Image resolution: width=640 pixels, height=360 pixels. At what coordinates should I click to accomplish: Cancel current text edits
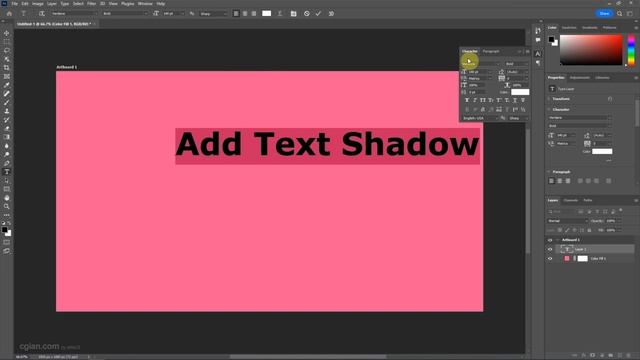coord(307,13)
